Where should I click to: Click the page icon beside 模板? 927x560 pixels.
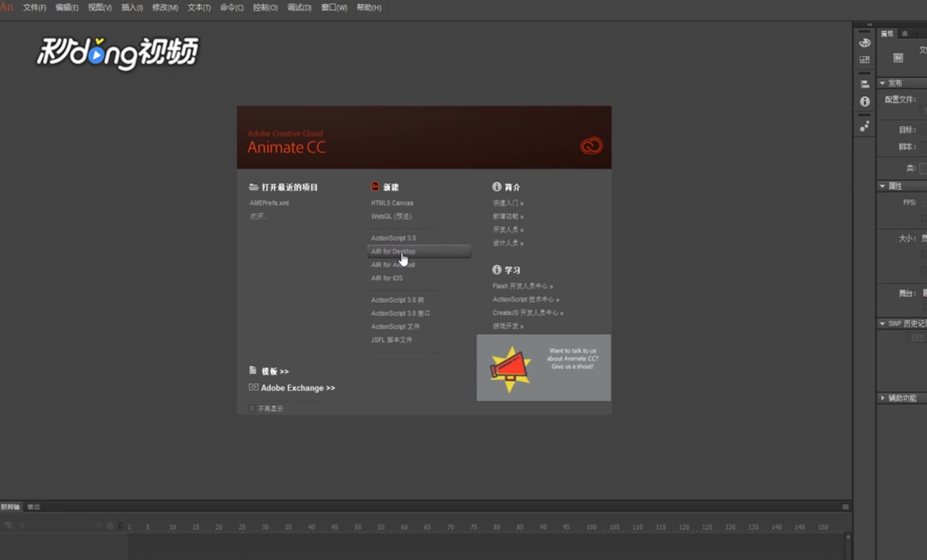tap(253, 370)
